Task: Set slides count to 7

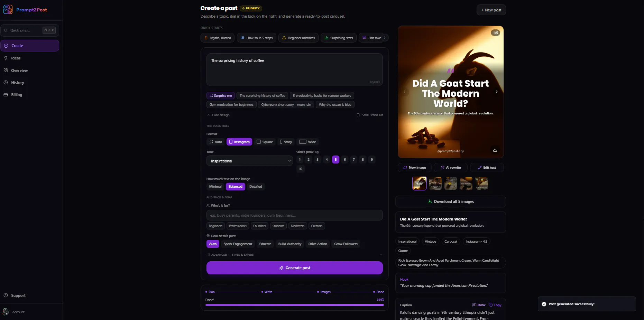Action: click(x=353, y=160)
